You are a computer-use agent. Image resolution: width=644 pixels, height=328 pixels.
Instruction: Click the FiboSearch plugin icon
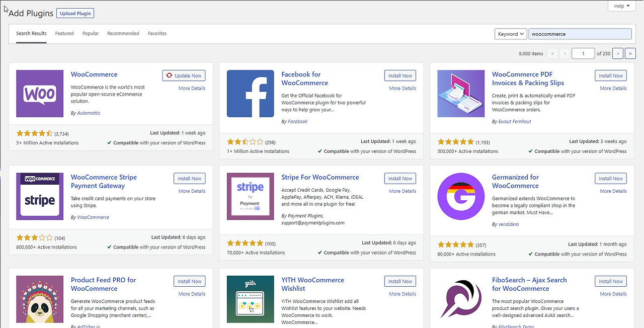pyautogui.click(x=461, y=299)
